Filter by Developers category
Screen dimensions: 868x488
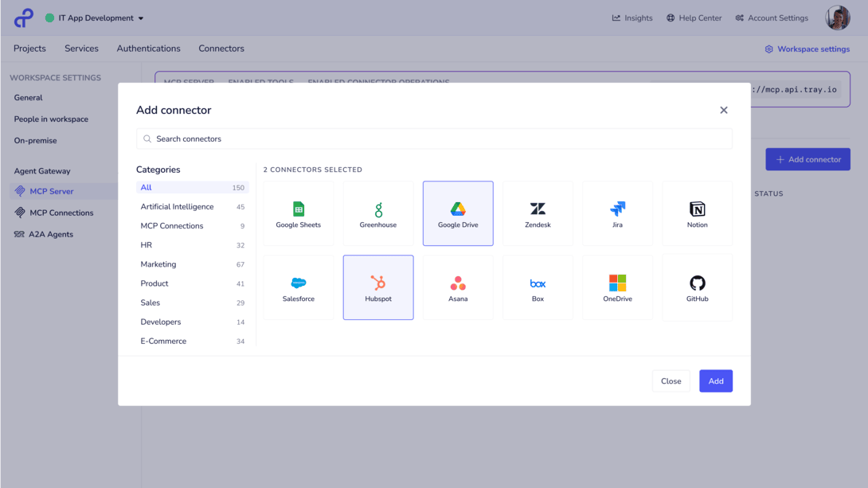click(x=192, y=322)
